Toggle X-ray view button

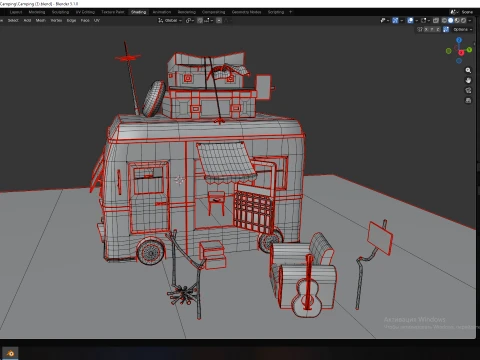[436, 20]
